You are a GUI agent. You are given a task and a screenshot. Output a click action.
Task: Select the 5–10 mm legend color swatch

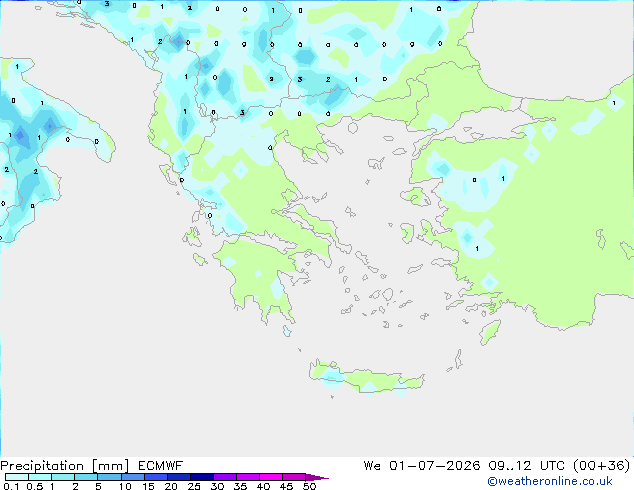109,477
